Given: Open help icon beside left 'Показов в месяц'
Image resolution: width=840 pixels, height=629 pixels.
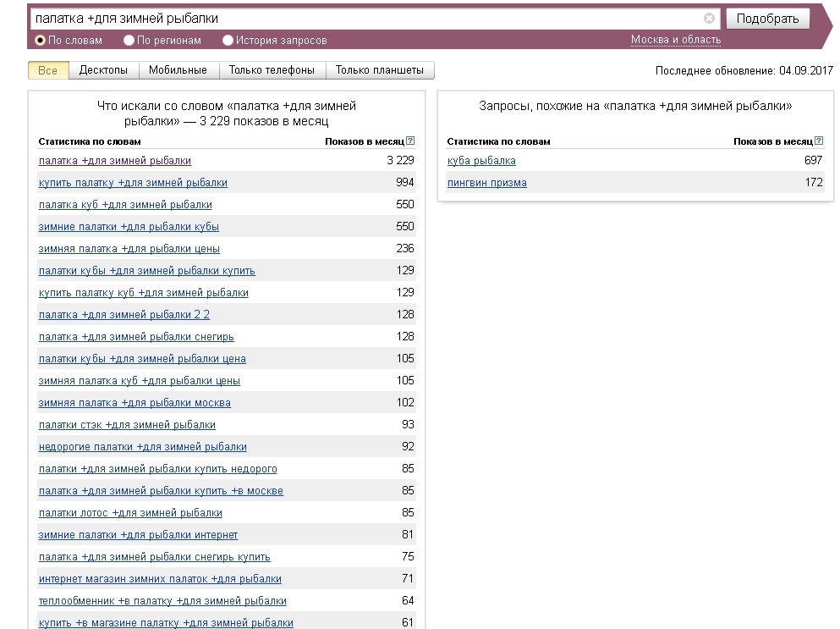Looking at the screenshot, I should (410, 141).
